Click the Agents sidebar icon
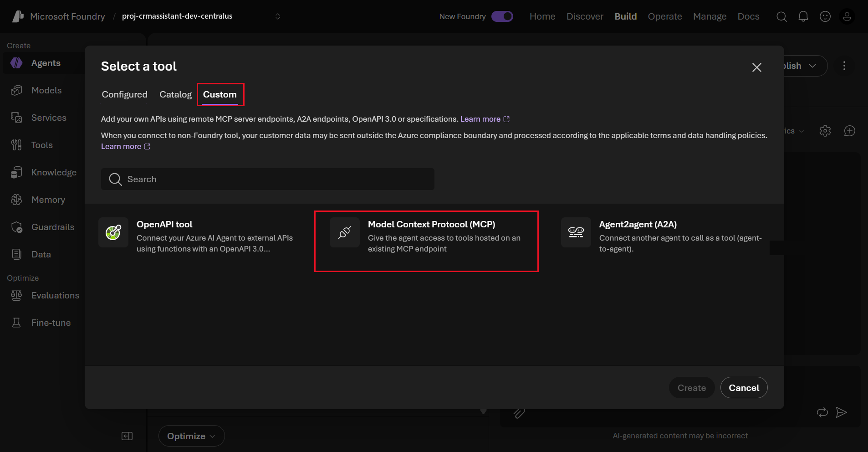This screenshot has height=452, width=868. 16,63
